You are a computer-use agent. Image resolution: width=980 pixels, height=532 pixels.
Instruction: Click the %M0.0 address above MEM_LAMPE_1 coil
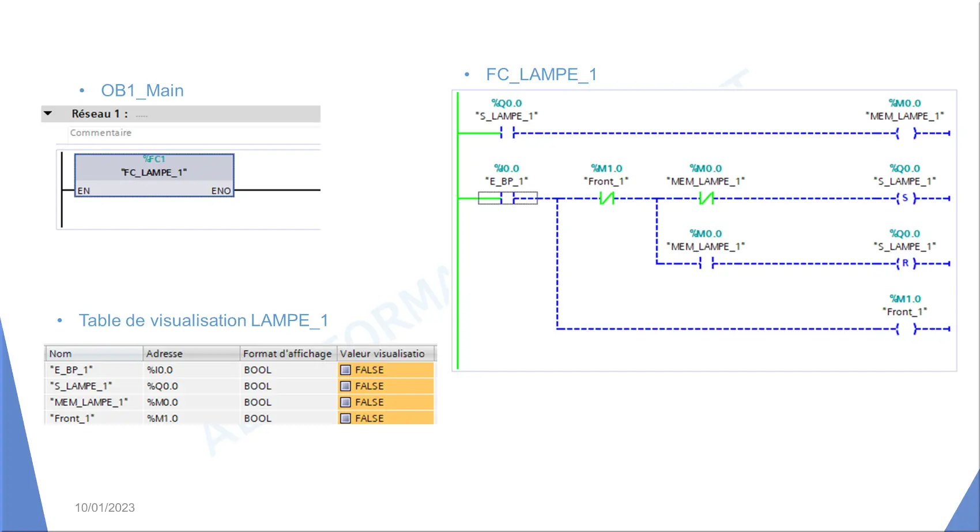pos(904,103)
